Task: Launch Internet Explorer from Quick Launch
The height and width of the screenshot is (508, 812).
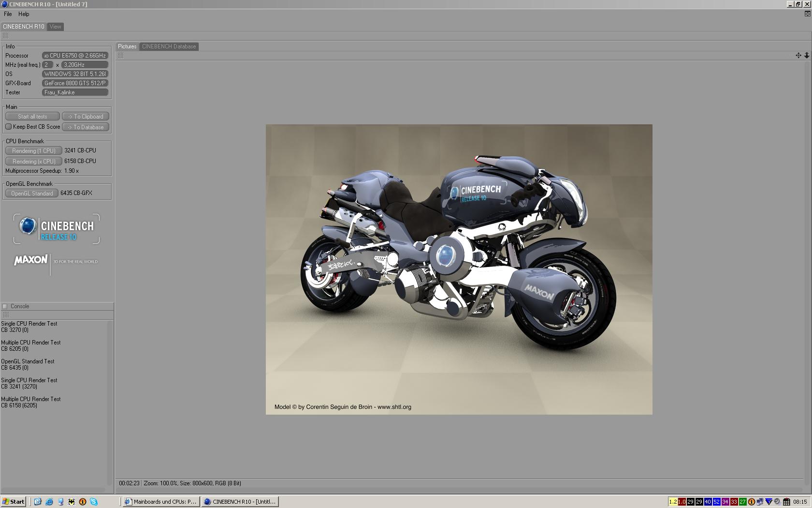Action: point(49,502)
